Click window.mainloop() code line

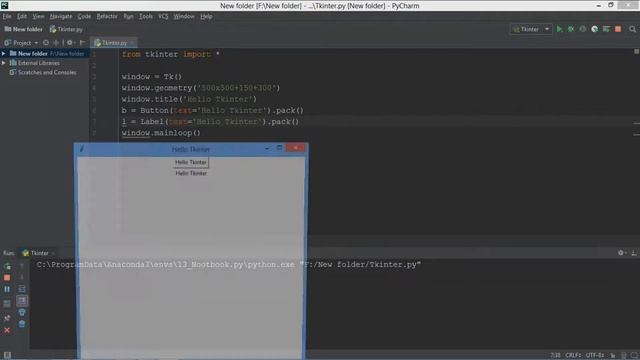click(161, 133)
